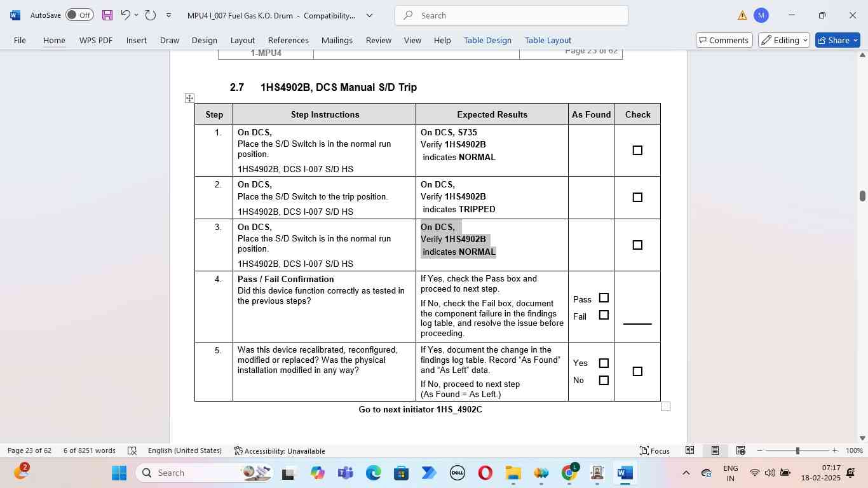The width and height of the screenshot is (868, 488).
Task: Check the Step 1 check box
Action: click(637, 151)
